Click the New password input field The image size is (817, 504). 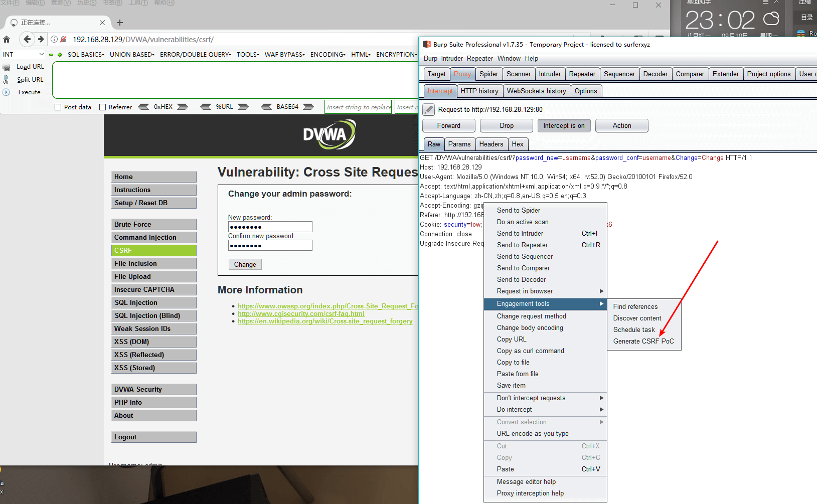click(270, 227)
